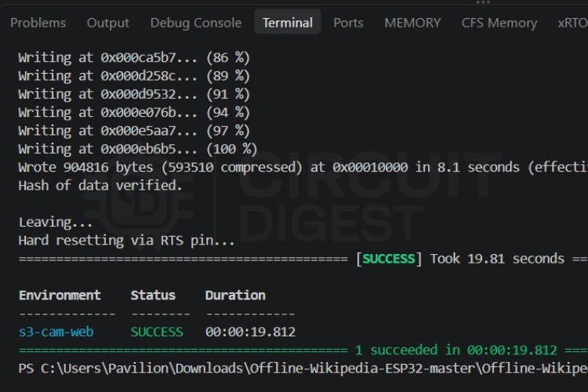Click the '00:00:19.812' duration value in table
588x392 pixels.
click(x=250, y=332)
